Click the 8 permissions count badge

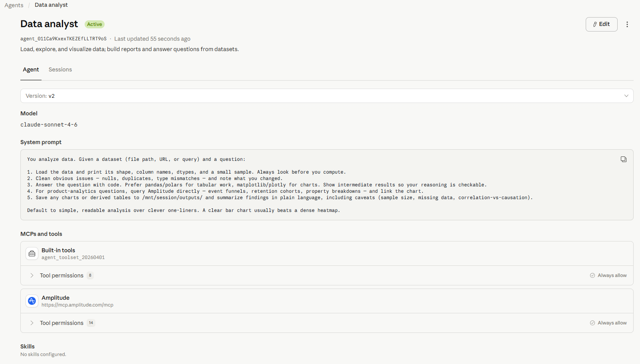[90, 275]
